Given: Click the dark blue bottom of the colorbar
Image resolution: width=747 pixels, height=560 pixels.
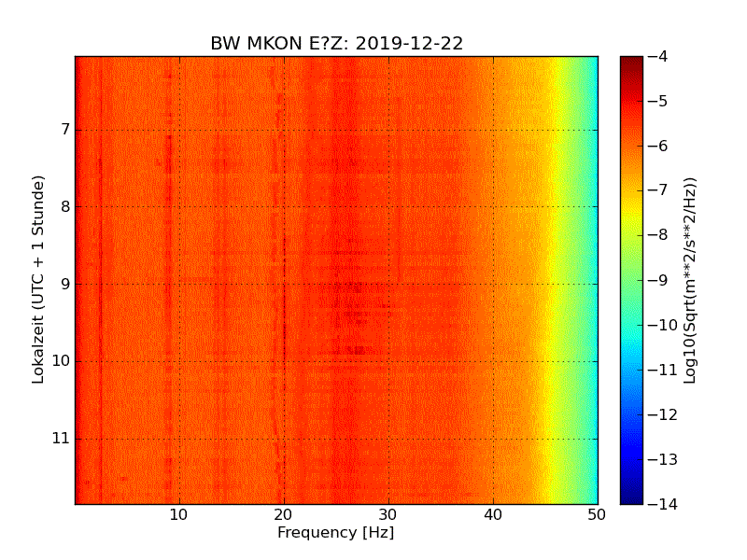Looking at the screenshot, I should pyautogui.click(x=632, y=498).
